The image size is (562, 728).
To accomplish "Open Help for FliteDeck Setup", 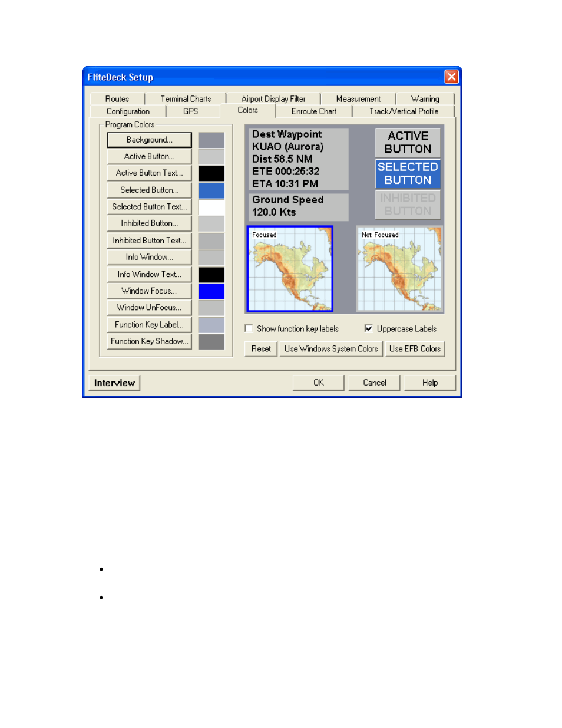I will tap(430, 383).
